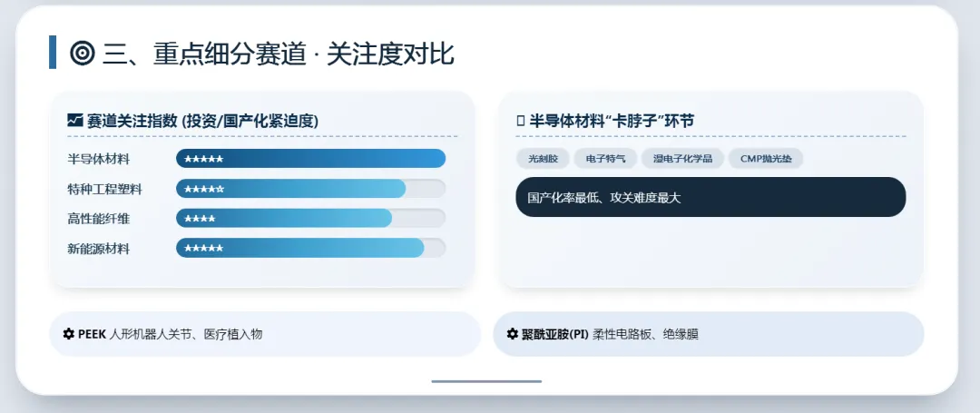
Task: Click the chart icon beside 赛道关注指数
Action: [x=75, y=120]
